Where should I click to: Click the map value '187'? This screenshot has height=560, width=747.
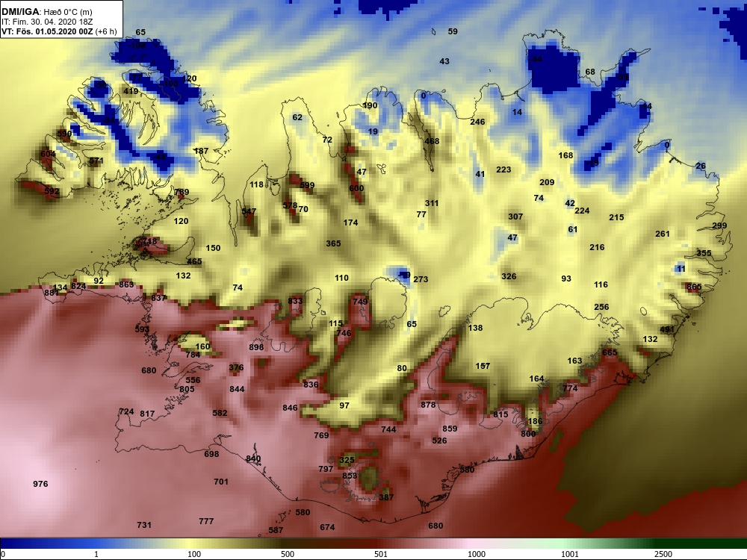tap(201, 151)
